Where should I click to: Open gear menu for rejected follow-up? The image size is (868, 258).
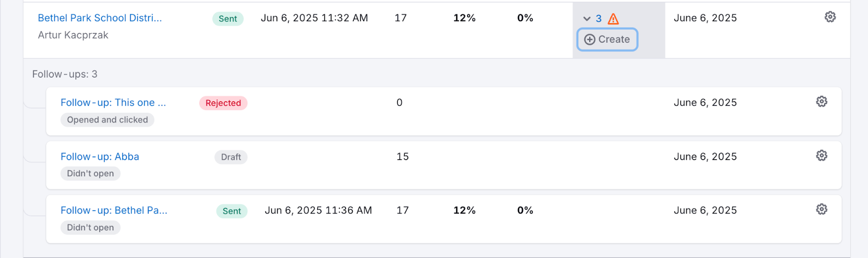click(822, 102)
